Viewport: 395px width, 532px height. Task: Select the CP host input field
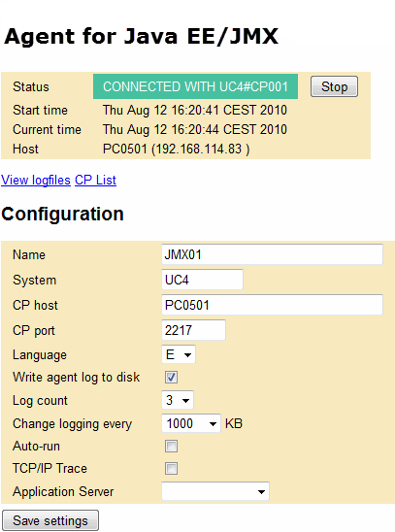pyautogui.click(x=272, y=305)
